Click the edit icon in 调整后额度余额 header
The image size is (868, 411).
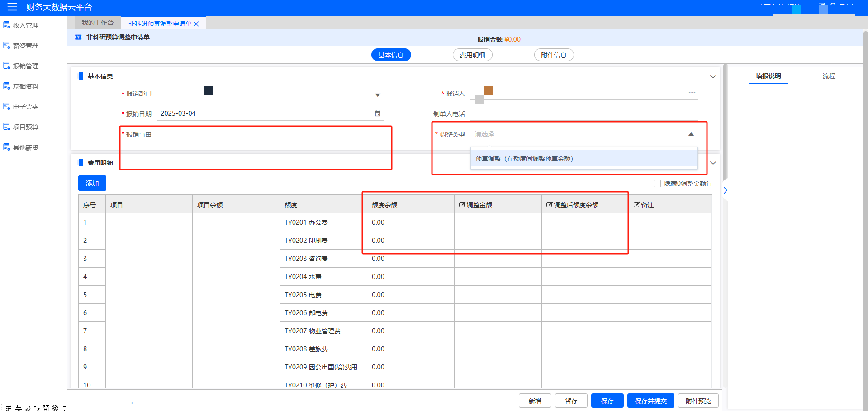click(x=549, y=205)
